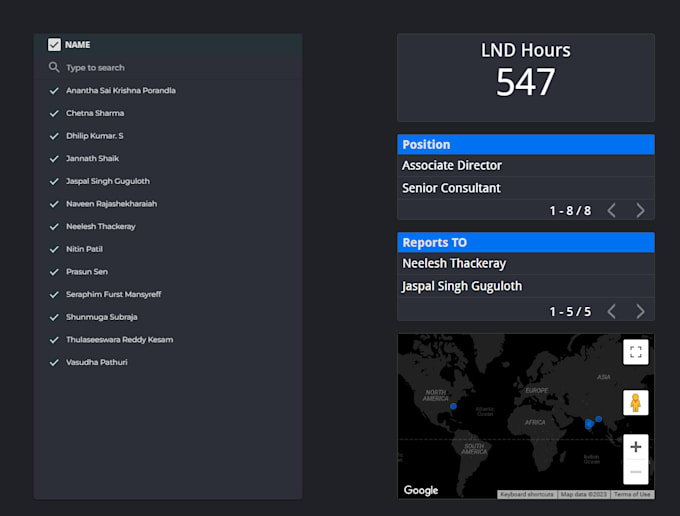The height and width of the screenshot is (516, 680).
Task: Click the 1 - 5 / 5 page count
Action: (x=570, y=312)
